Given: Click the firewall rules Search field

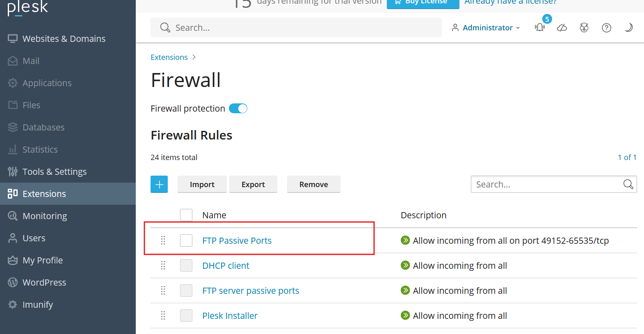Looking at the screenshot, I should pos(554,184).
